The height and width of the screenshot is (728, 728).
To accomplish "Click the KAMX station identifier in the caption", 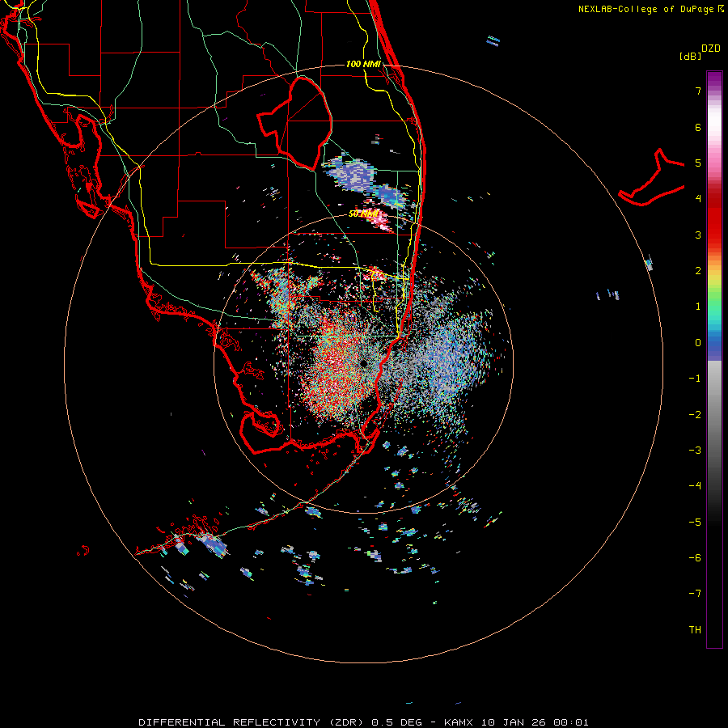I will 459,722.
